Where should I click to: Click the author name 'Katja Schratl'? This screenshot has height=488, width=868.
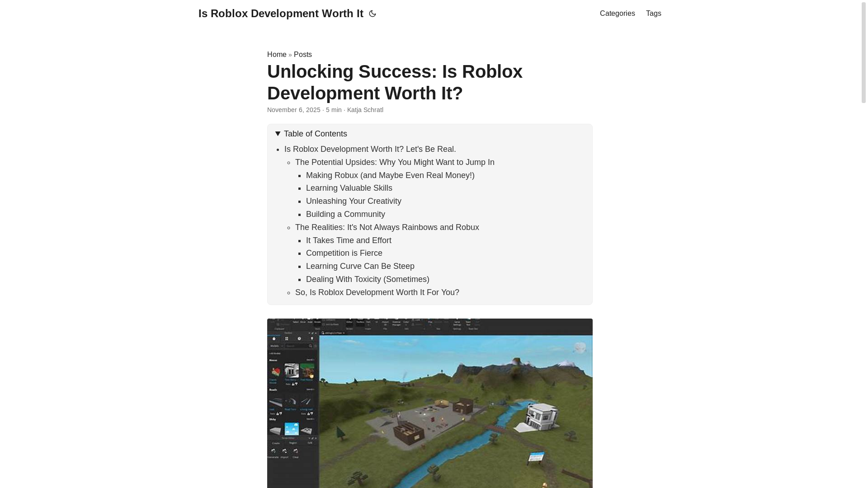(x=365, y=110)
